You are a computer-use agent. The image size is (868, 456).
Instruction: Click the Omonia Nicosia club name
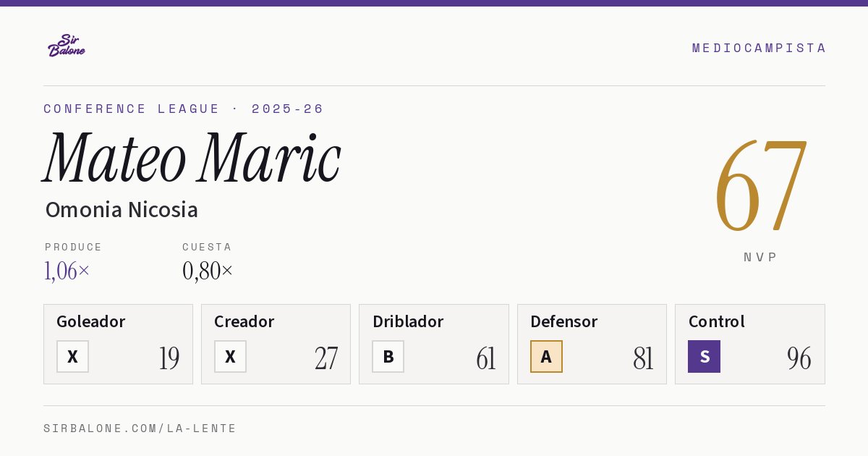coord(122,210)
